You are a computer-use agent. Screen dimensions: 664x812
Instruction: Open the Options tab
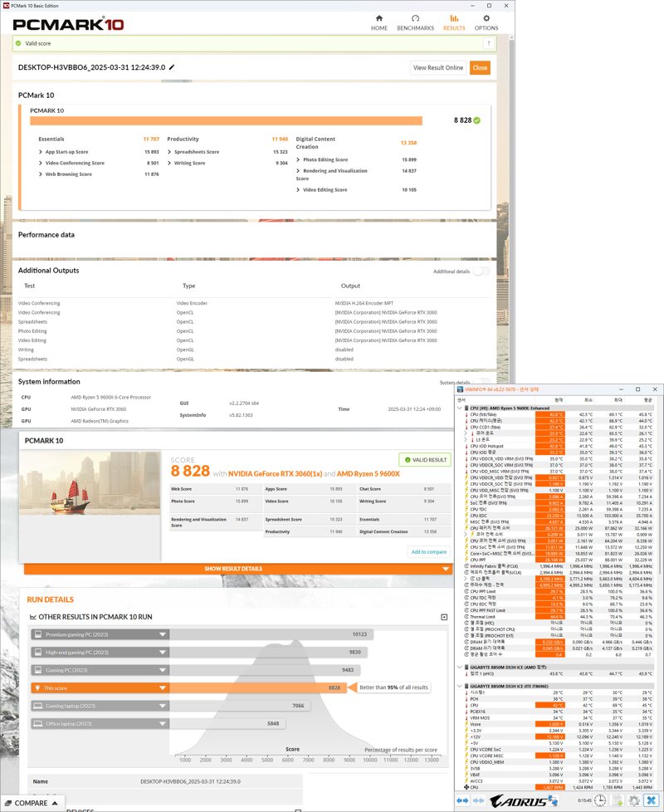(x=486, y=23)
